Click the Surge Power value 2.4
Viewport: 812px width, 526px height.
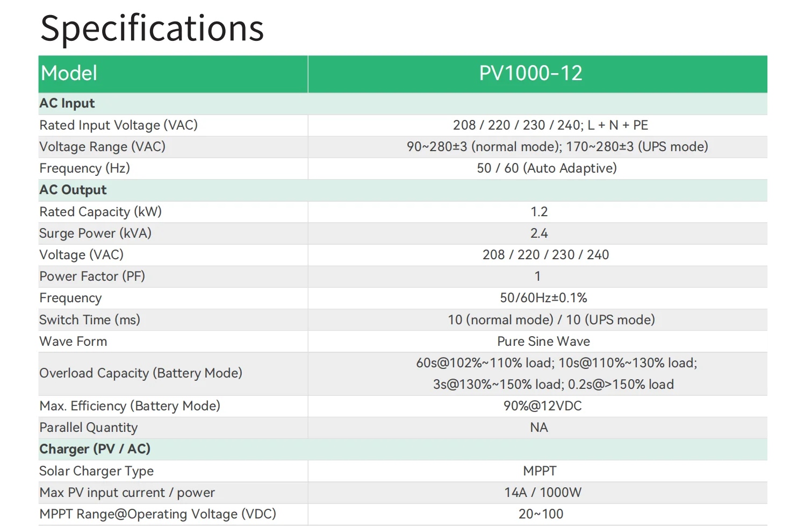coord(539,233)
